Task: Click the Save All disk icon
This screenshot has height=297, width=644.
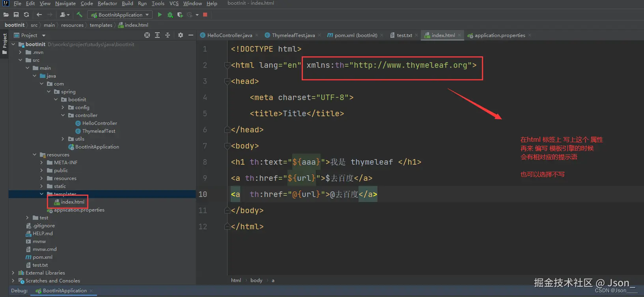Action: [x=16, y=15]
